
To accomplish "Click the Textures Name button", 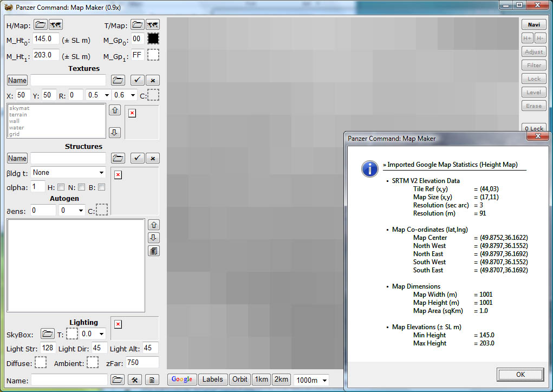I will 17,80.
